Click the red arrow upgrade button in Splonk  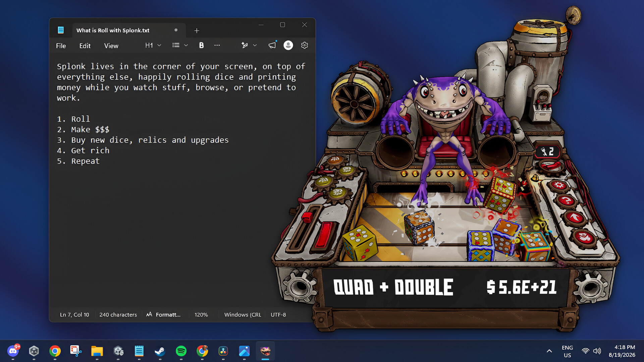pyautogui.click(x=575, y=218)
